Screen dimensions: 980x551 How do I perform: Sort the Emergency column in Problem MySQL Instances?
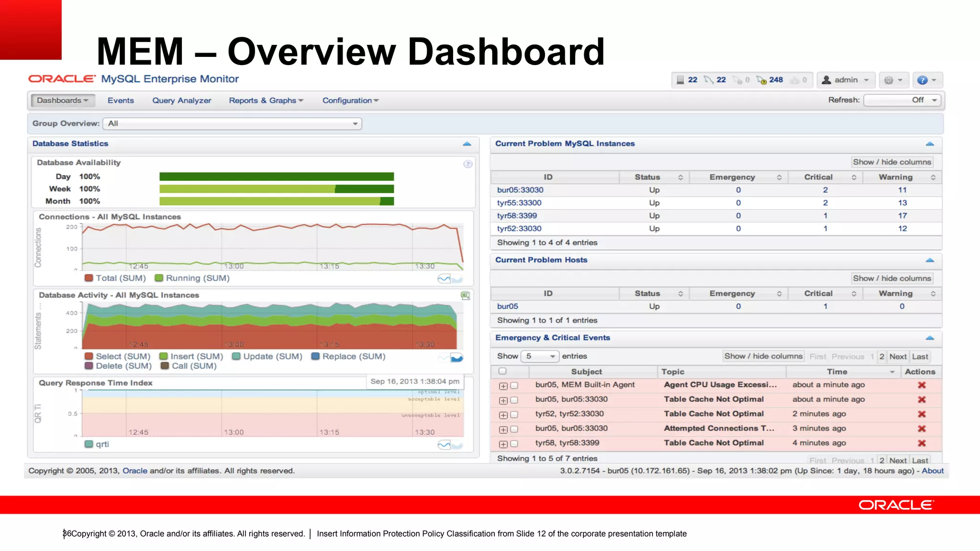(x=779, y=177)
